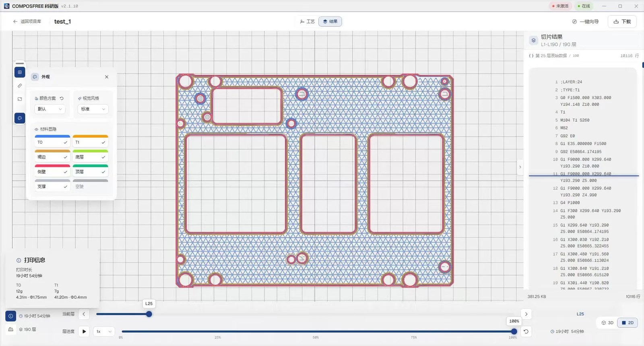Click the 未激活 activation status badge
644x346 pixels.
click(560, 6)
